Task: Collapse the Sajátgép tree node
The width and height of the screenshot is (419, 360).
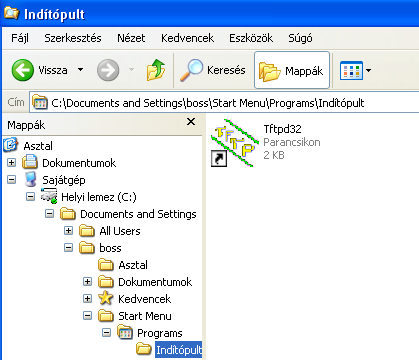Action: pyautogui.click(x=11, y=180)
